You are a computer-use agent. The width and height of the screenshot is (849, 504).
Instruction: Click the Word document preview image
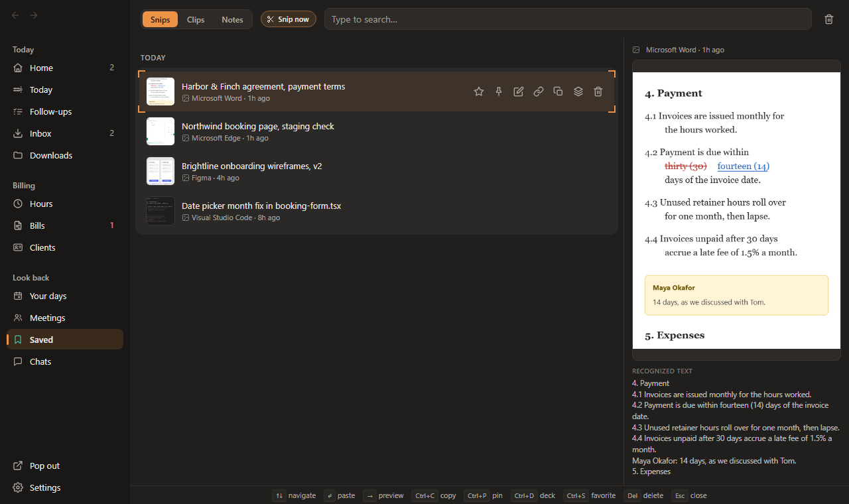pyautogui.click(x=736, y=210)
